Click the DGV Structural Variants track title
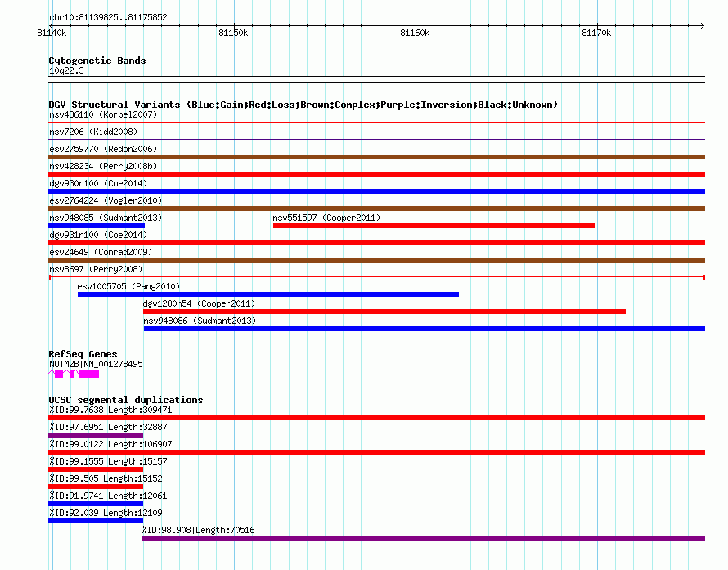728x570 pixels. 303,105
